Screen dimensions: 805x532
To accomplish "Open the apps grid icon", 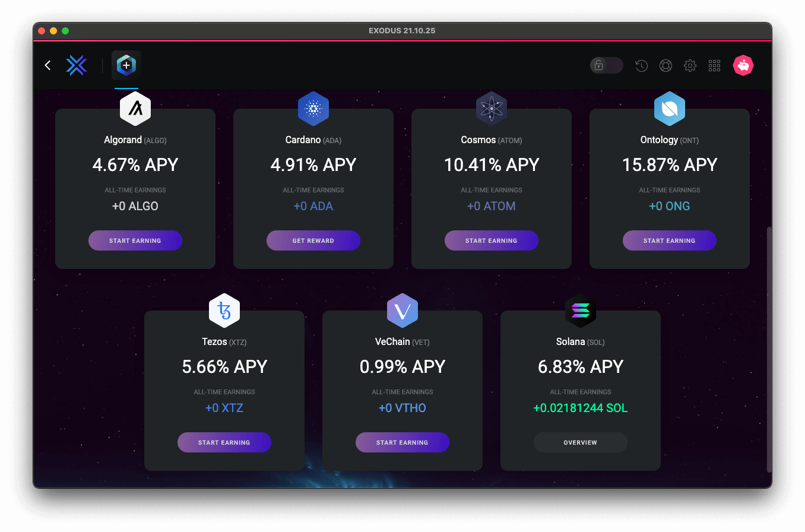I will [714, 66].
